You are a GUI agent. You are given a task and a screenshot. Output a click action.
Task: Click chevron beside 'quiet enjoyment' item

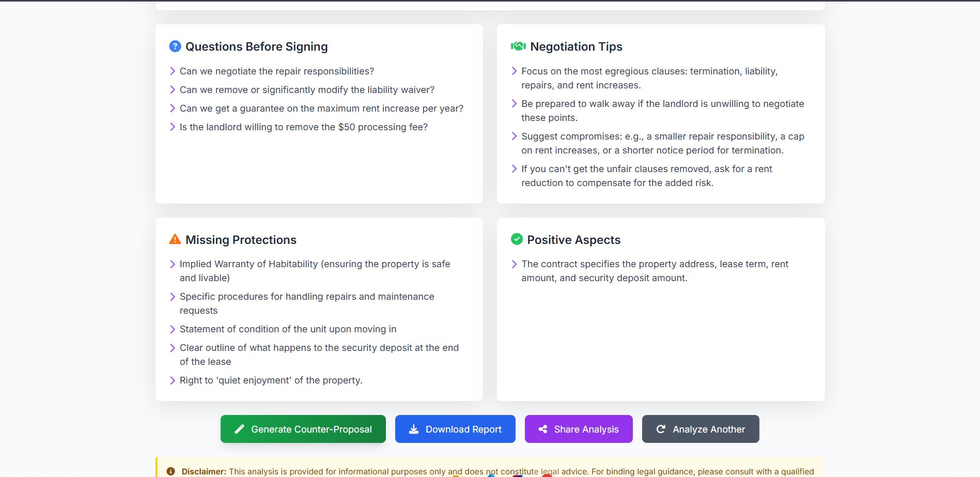click(x=173, y=380)
